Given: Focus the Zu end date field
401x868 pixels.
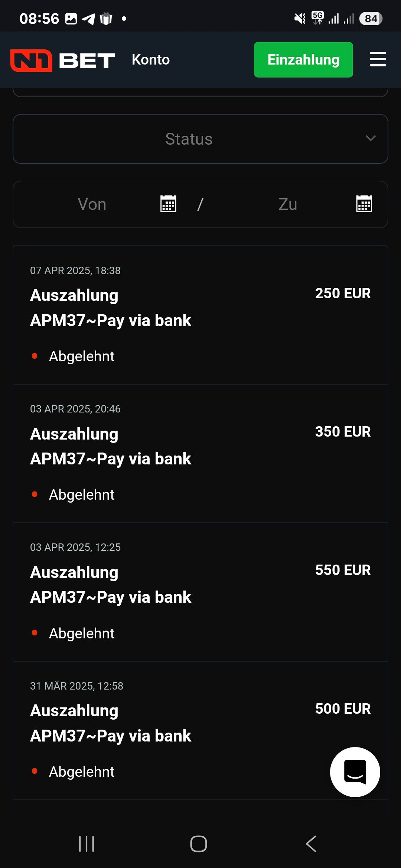Looking at the screenshot, I should tap(288, 204).
